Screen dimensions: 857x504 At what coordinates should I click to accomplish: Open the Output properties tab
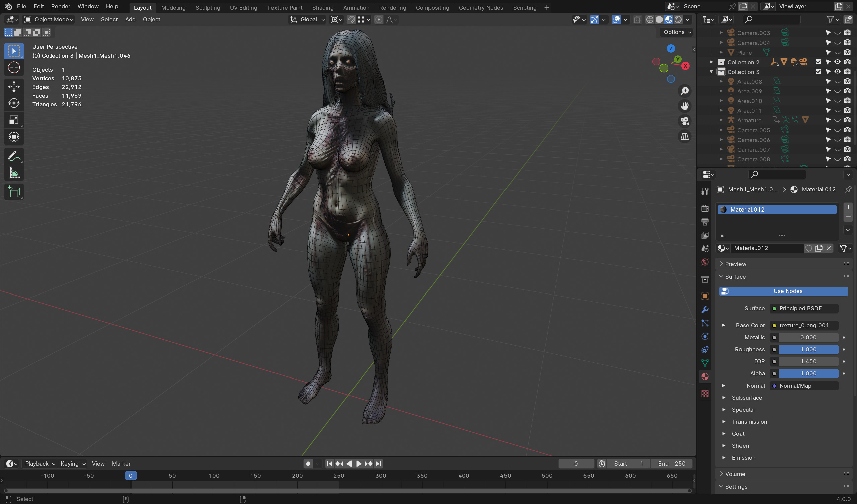[x=705, y=222]
